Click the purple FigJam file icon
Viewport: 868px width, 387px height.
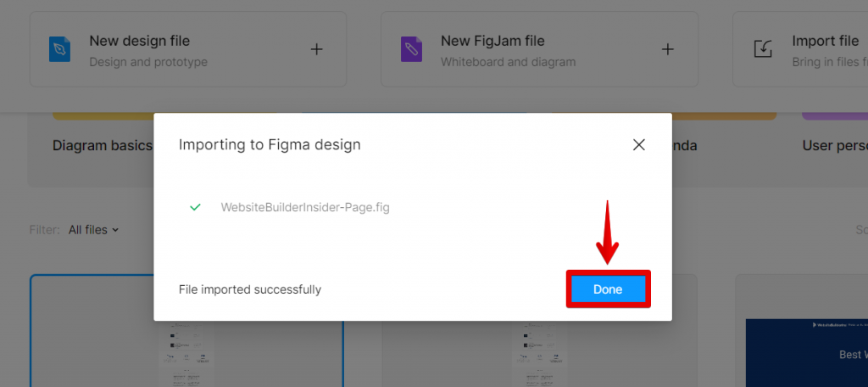[411, 49]
